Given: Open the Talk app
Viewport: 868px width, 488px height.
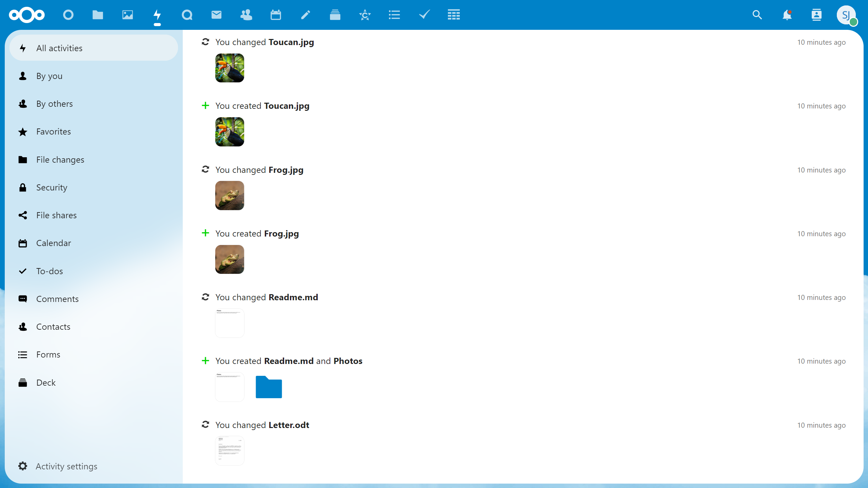Looking at the screenshot, I should (187, 15).
